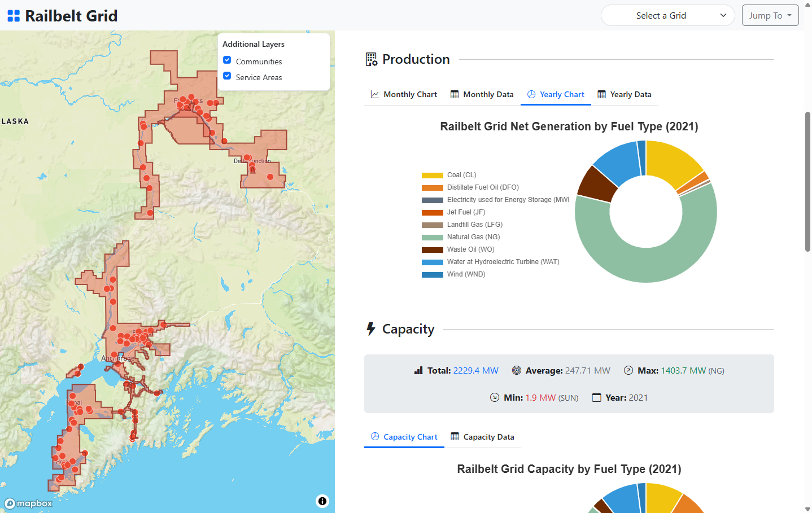Click the Year calendar icon
812x513 pixels.
pos(596,398)
